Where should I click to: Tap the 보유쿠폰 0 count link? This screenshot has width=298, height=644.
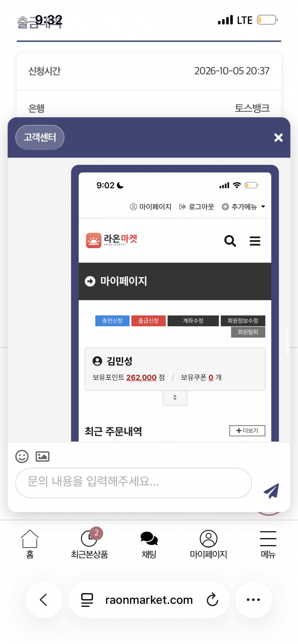tap(211, 378)
